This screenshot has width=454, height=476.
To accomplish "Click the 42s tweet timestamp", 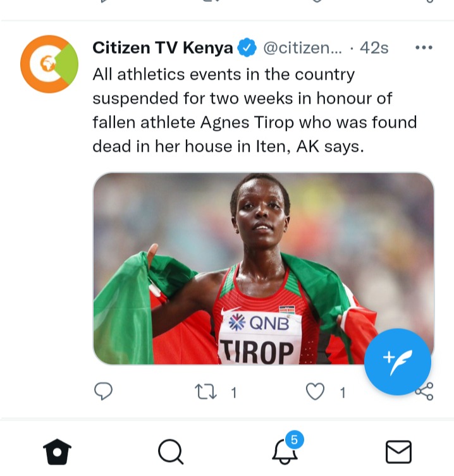I will [374, 48].
